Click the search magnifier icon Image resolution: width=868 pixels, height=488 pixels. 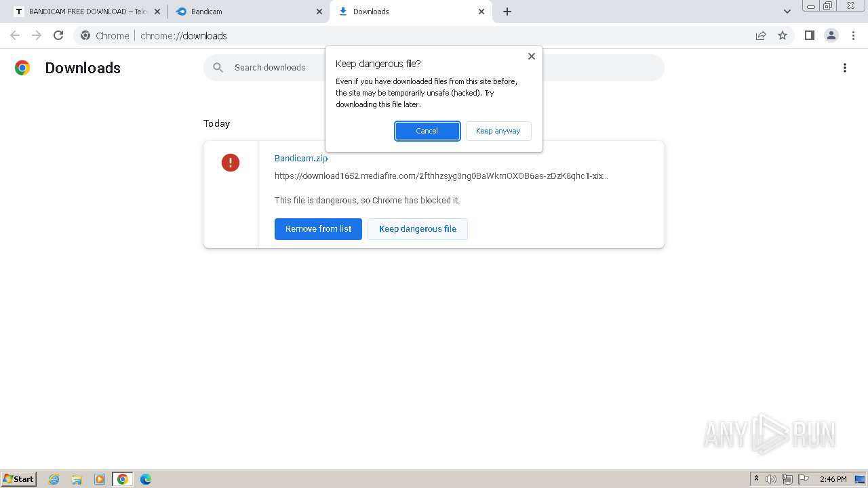click(218, 68)
